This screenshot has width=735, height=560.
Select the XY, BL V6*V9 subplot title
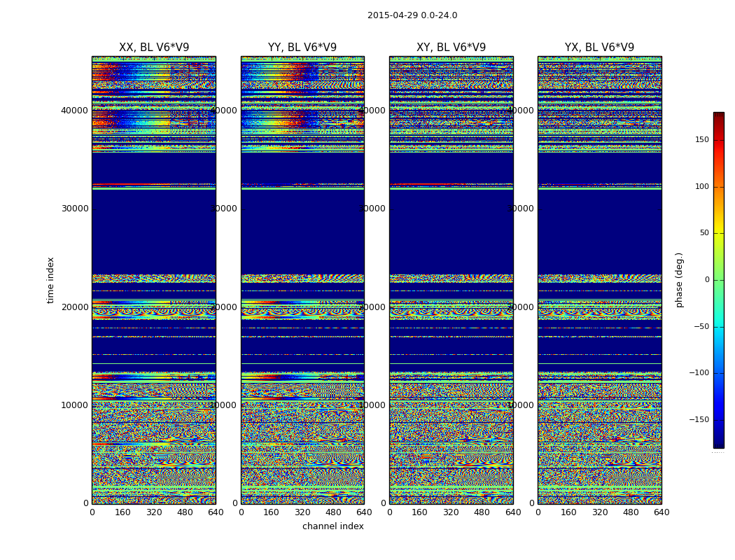point(451,48)
